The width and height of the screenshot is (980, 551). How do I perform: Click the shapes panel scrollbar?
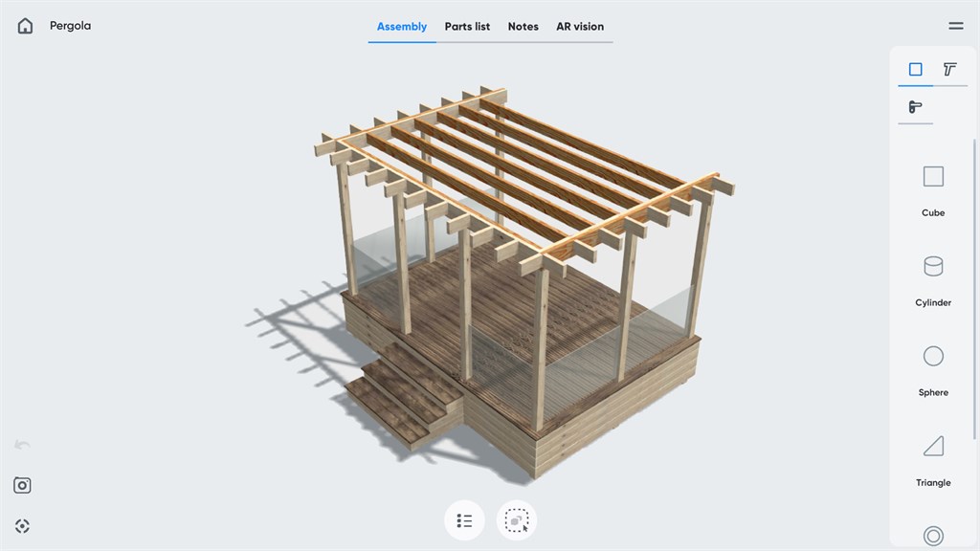(x=973, y=289)
